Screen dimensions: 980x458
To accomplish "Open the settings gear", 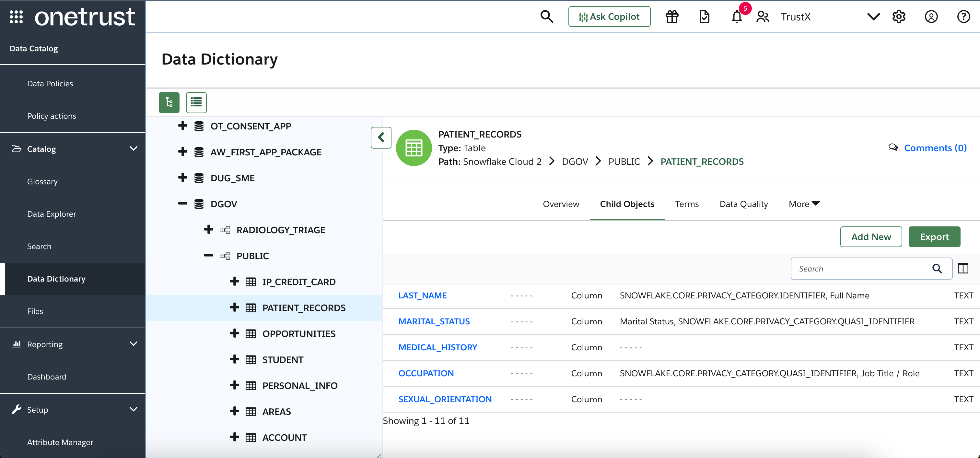I will coord(899,17).
